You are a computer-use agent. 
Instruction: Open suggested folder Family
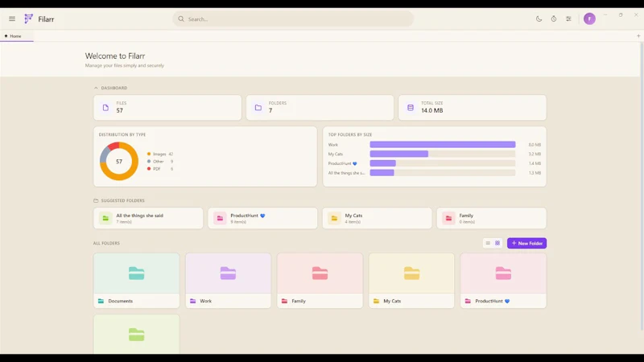[x=491, y=218]
